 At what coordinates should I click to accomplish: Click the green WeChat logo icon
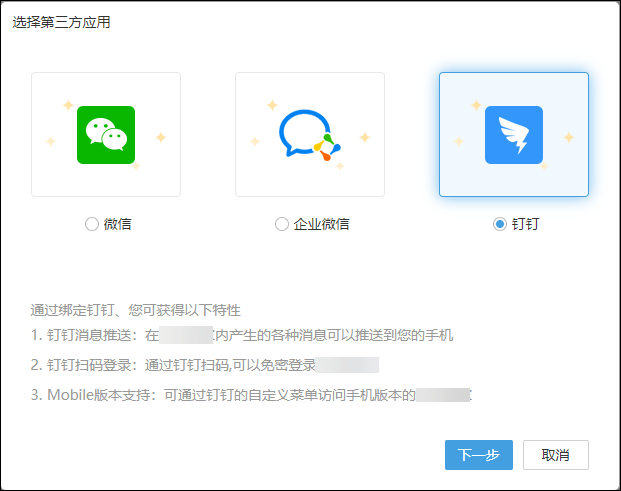106,135
